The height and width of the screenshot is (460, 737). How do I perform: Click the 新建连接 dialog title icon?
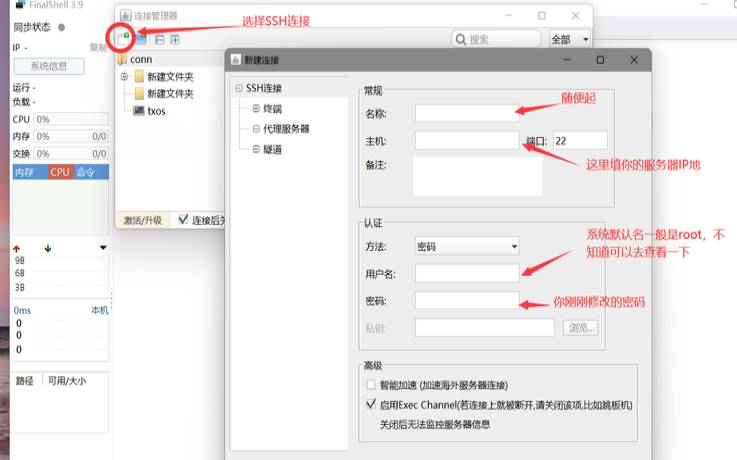[235, 60]
